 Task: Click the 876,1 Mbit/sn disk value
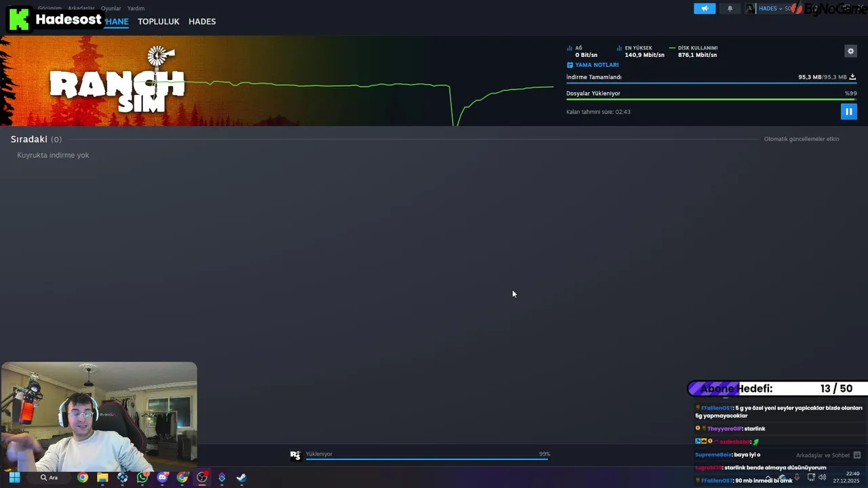697,55
